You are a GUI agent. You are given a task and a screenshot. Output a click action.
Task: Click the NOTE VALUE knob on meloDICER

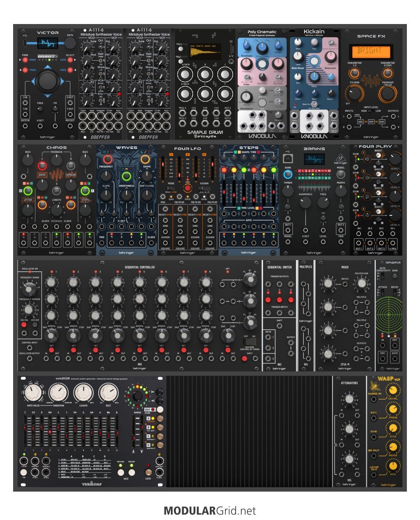(33, 392)
